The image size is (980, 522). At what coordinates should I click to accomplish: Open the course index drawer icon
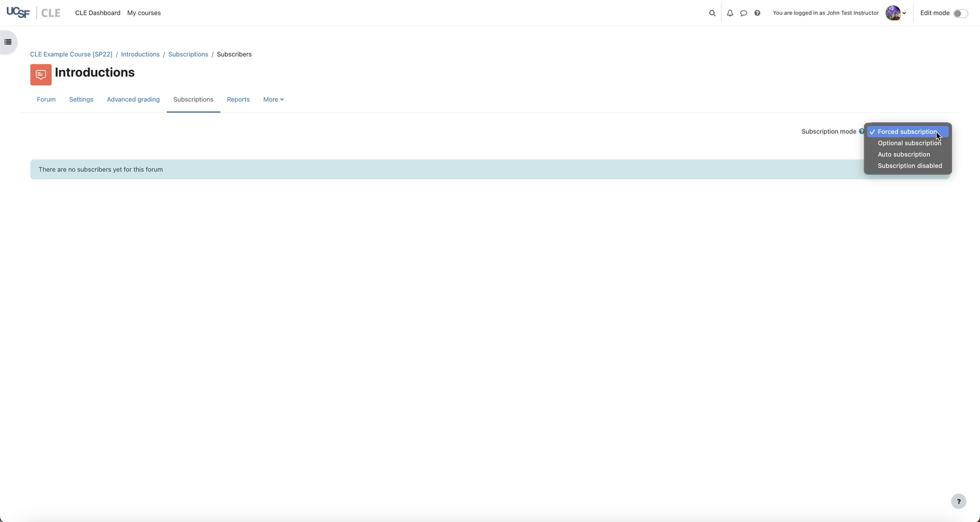(x=8, y=42)
